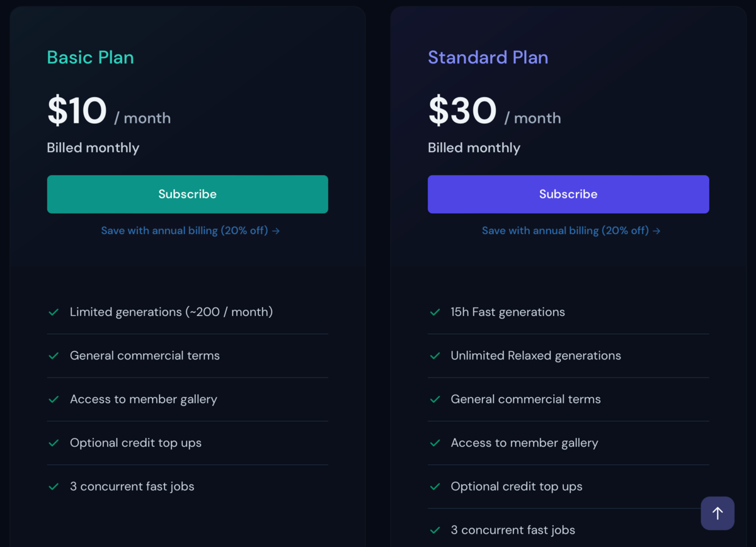Click checkmark beside Basic Access to member gallery

tap(54, 399)
